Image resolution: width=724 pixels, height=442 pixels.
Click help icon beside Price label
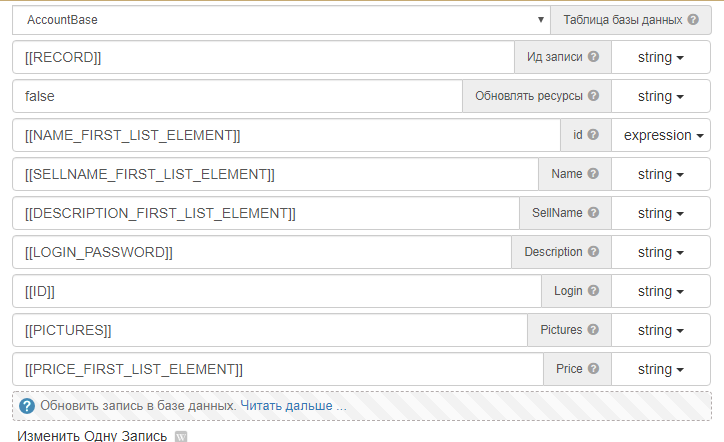click(x=593, y=369)
